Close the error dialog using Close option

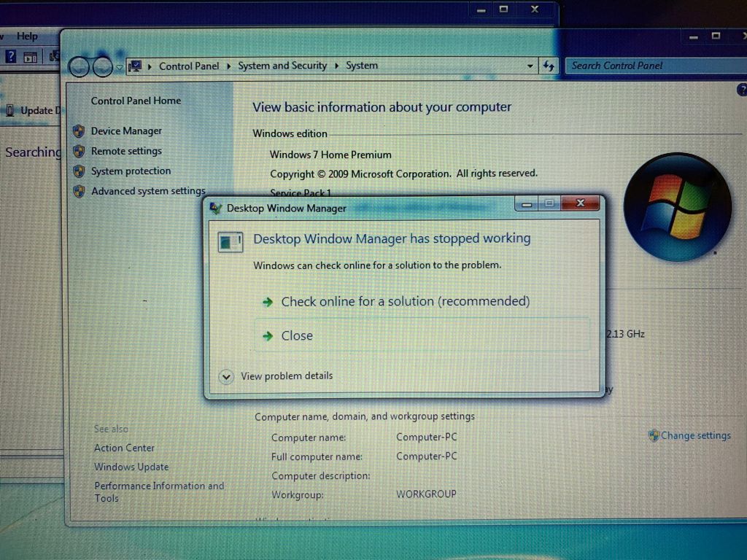point(296,335)
